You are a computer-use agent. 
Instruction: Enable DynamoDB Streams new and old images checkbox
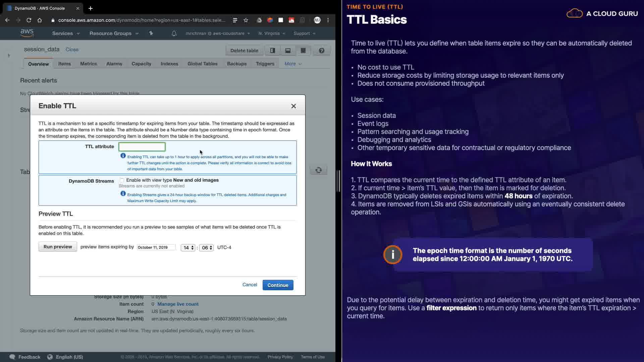click(x=122, y=180)
